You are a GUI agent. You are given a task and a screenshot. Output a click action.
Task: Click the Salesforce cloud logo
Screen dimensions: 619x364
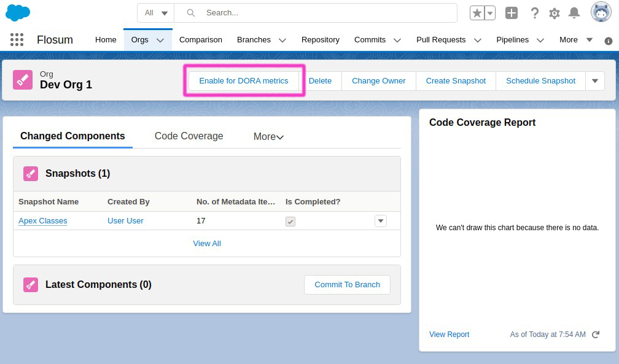[17, 12]
